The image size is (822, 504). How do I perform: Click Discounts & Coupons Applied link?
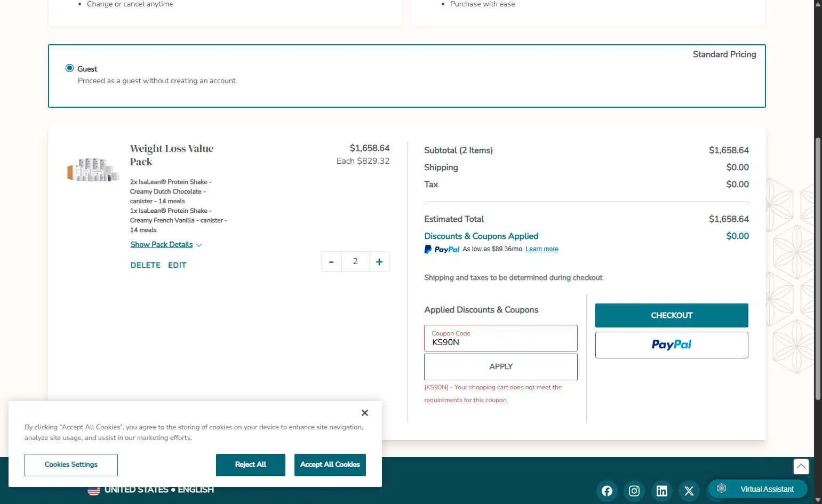click(x=481, y=236)
